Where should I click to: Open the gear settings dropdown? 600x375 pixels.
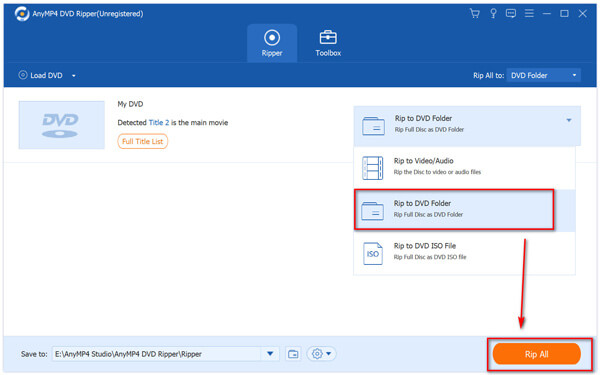coord(321,354)
